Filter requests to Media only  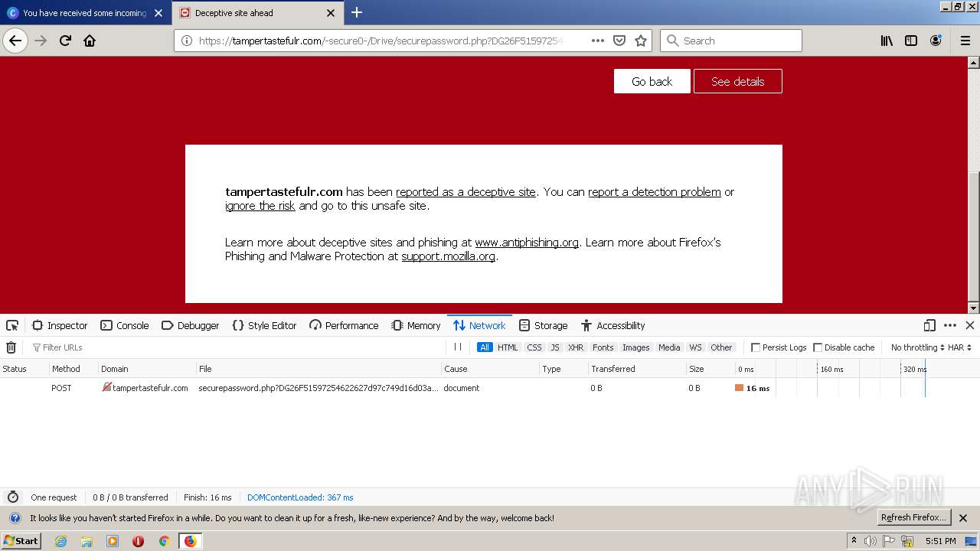pos(669,347)
